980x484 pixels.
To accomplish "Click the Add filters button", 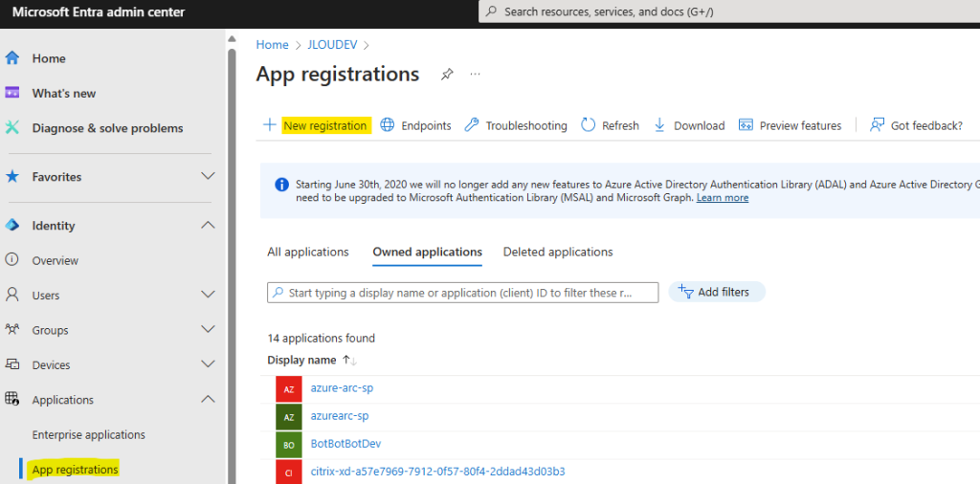I will [x=717, y=292].
